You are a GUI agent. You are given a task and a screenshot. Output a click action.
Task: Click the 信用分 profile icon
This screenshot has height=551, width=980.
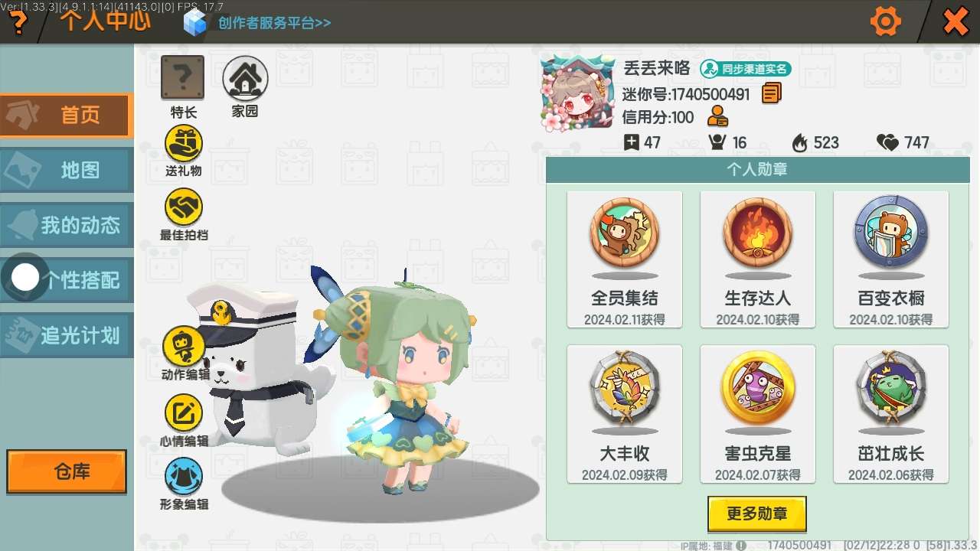717,117
